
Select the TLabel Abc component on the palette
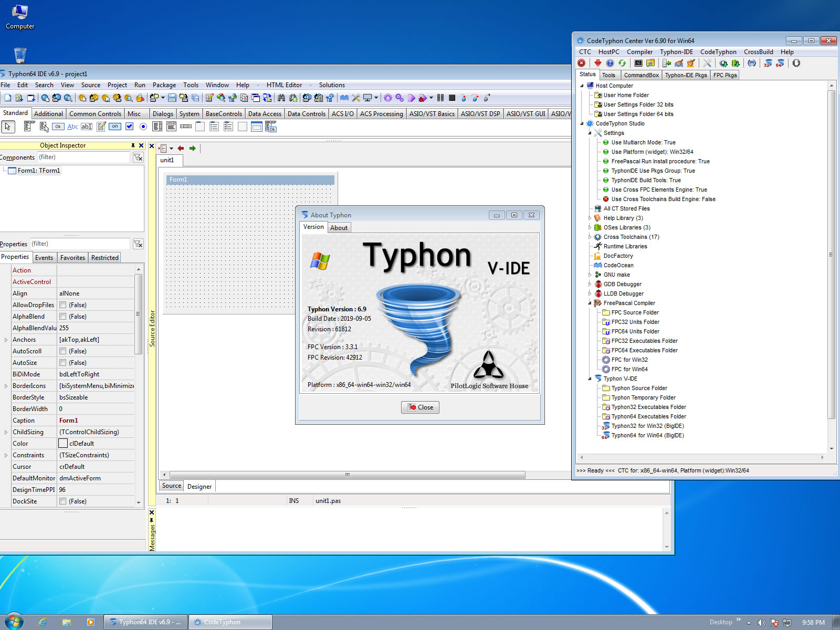pos(72,127)
